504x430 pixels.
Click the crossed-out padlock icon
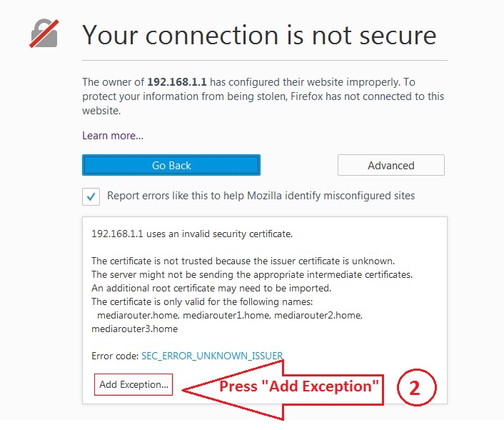tap(44, 34)
